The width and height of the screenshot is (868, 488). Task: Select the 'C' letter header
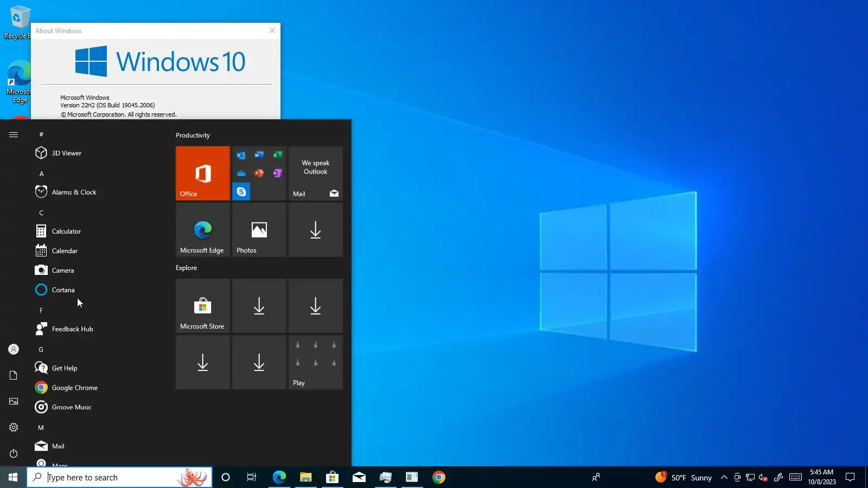(41, 213)
